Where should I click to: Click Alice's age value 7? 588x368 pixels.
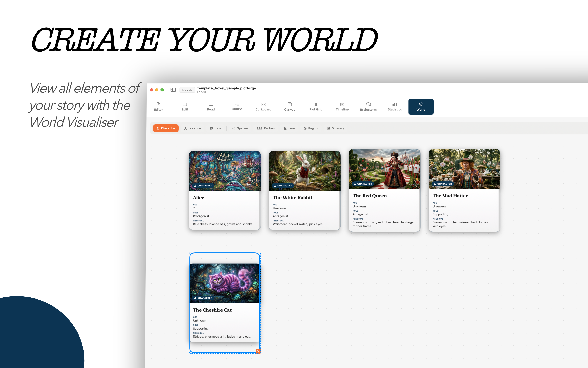point(194,208)
